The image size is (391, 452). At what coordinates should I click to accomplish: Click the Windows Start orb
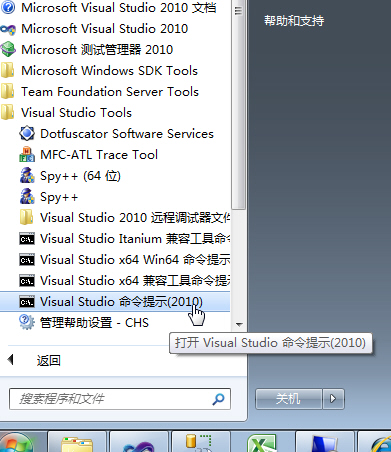point(15,442)
